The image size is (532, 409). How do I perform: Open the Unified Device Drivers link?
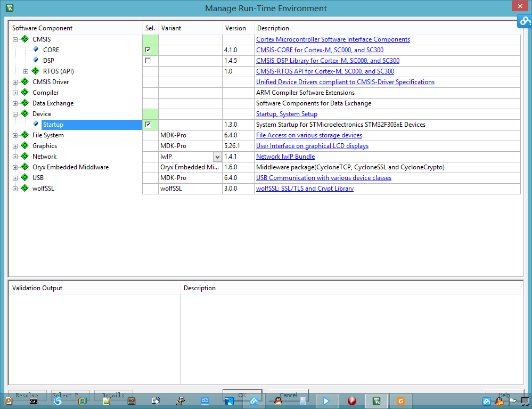345,82
